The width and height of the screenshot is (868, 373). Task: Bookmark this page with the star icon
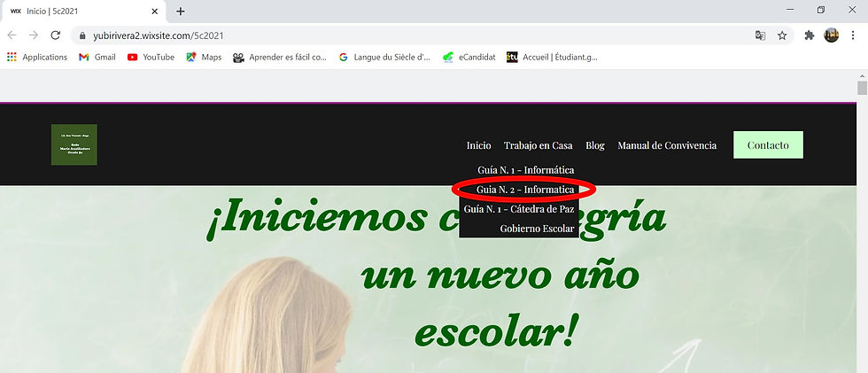pyautogui.click(x=781, y=35)
